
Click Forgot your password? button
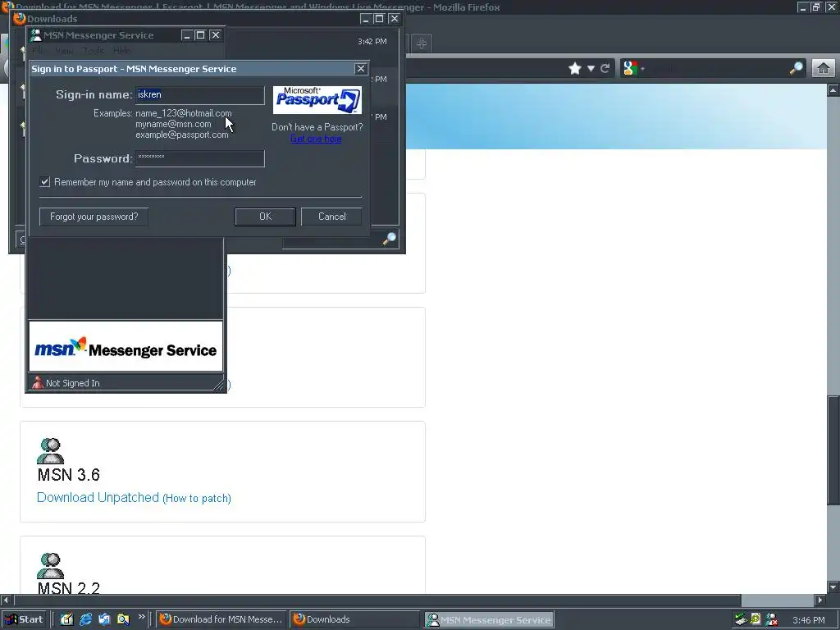(x=94, y=217)
